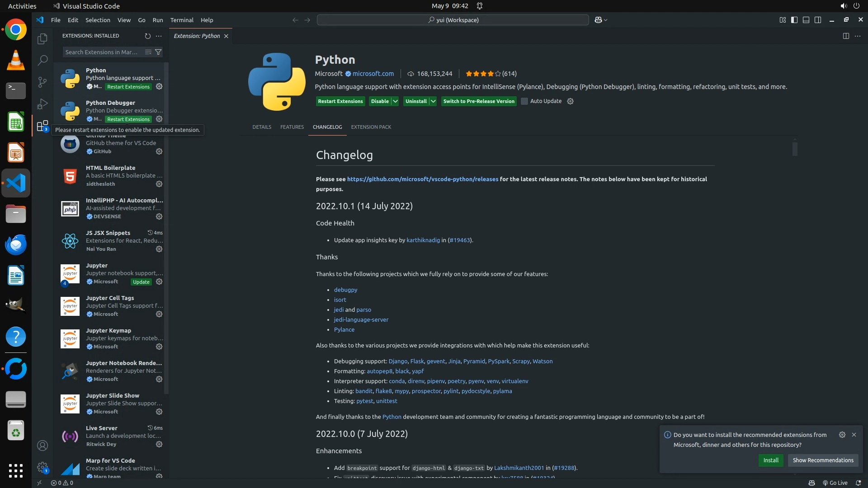Expand the Uninstall button dropdown arrow

tap(433, 101)
